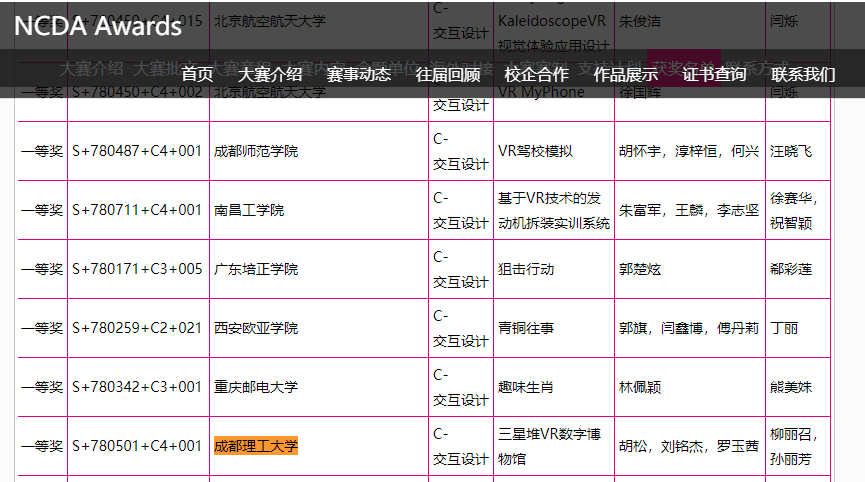865x482 pixels.
Task: Click advisor cell 汪晓飞
Action: click(791, 151)
